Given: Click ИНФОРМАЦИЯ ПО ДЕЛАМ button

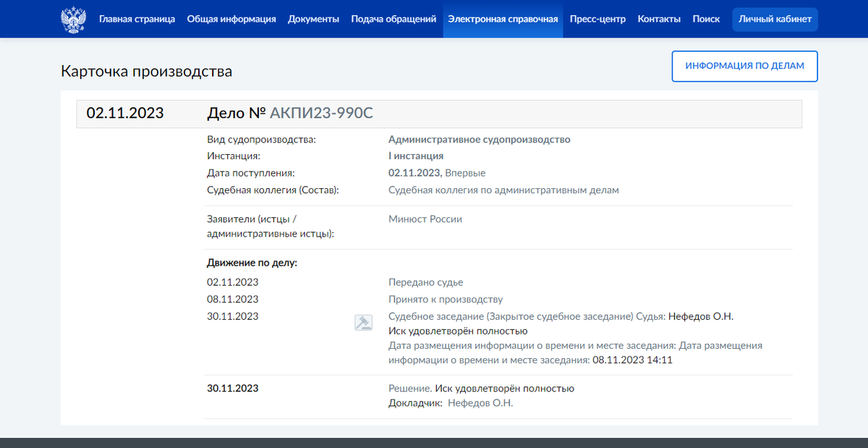Looking at the screenshot, I should pos(744,66).
